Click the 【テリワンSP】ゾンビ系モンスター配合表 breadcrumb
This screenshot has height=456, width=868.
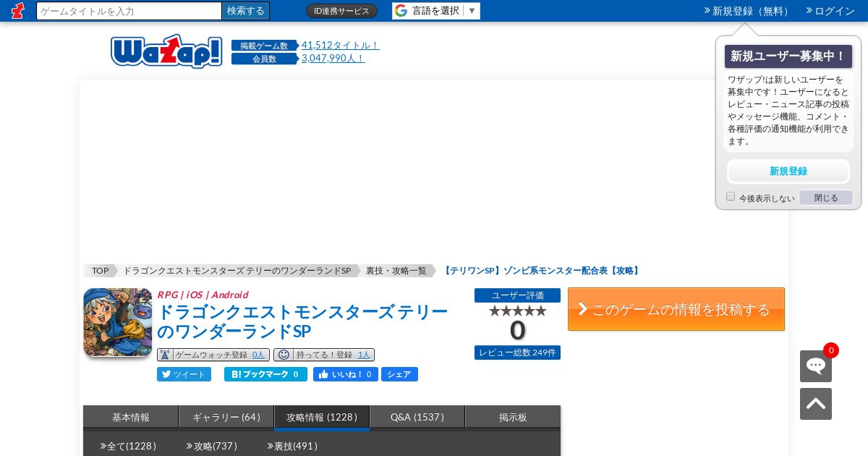(x=541, y=271)
